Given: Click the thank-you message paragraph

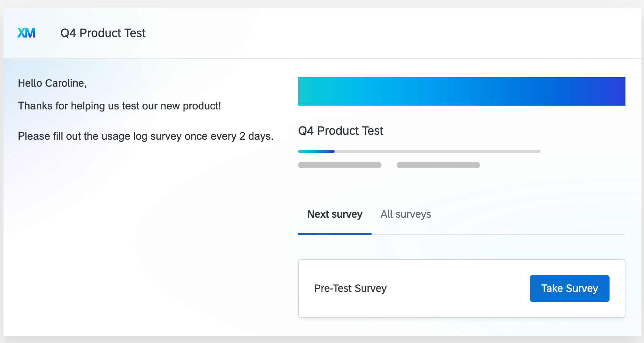Looking at the screenshot, I should click(x=119, y=106).
